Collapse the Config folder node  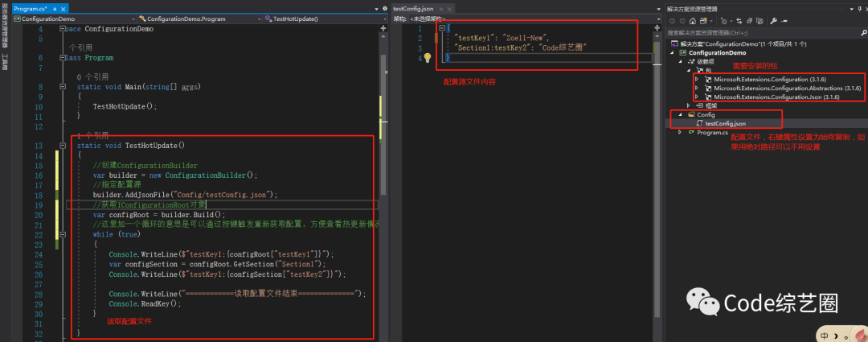point(680,115)
